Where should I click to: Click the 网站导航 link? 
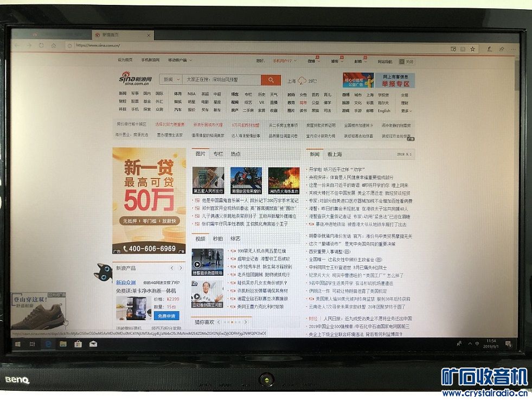[x=384, y=62]
